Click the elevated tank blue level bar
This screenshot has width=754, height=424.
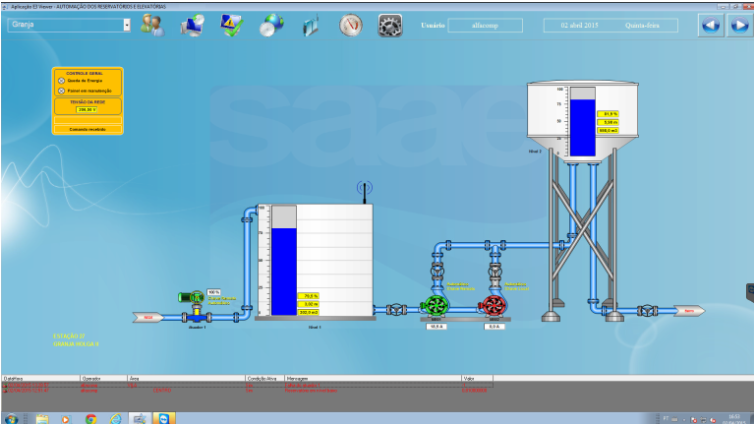coord(582,127)
